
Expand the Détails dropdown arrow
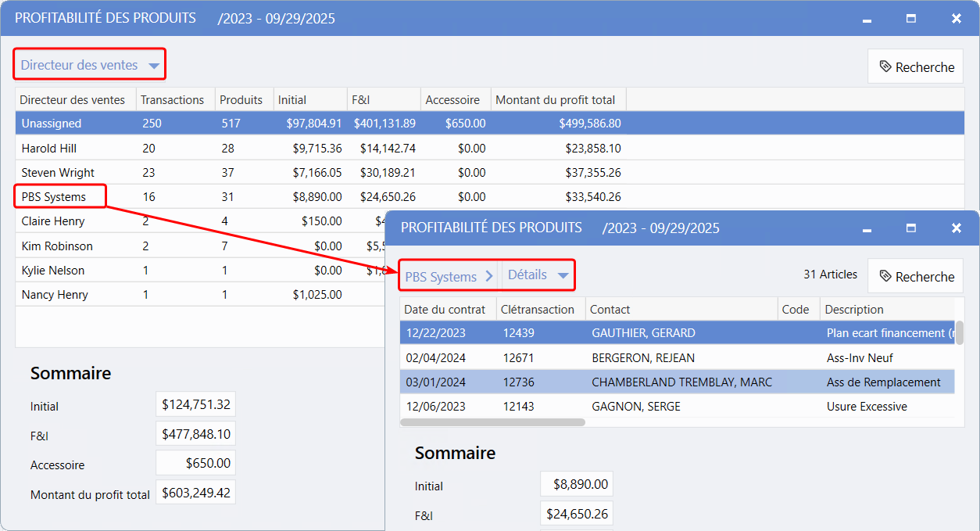tap(563, 276)
